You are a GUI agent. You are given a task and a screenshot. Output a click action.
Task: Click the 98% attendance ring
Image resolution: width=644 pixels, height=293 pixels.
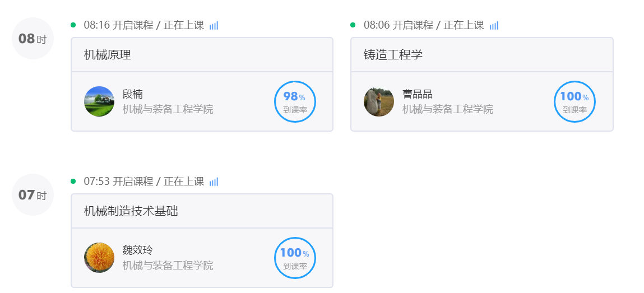pos(295,101)
